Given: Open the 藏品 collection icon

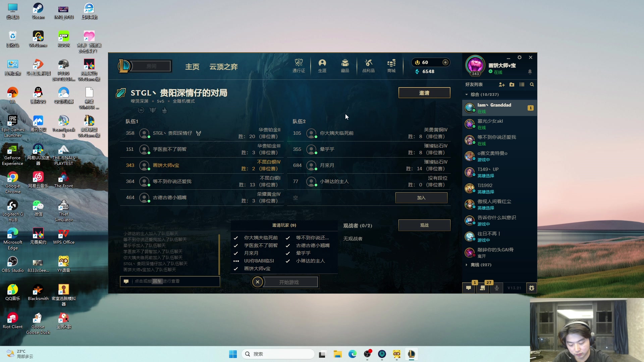Looking at the screenshot, I should pyautogui.click(x=345, y=66).
